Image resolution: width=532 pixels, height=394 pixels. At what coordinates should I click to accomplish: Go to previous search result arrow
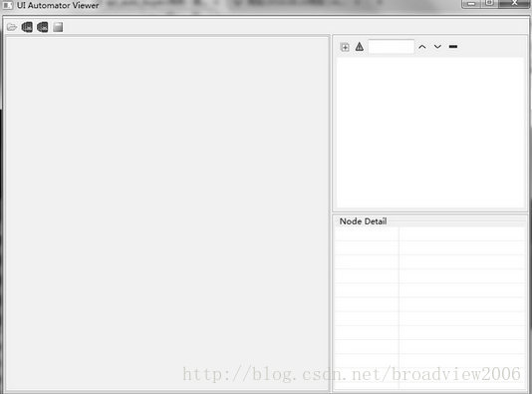(x=422, y=47)
